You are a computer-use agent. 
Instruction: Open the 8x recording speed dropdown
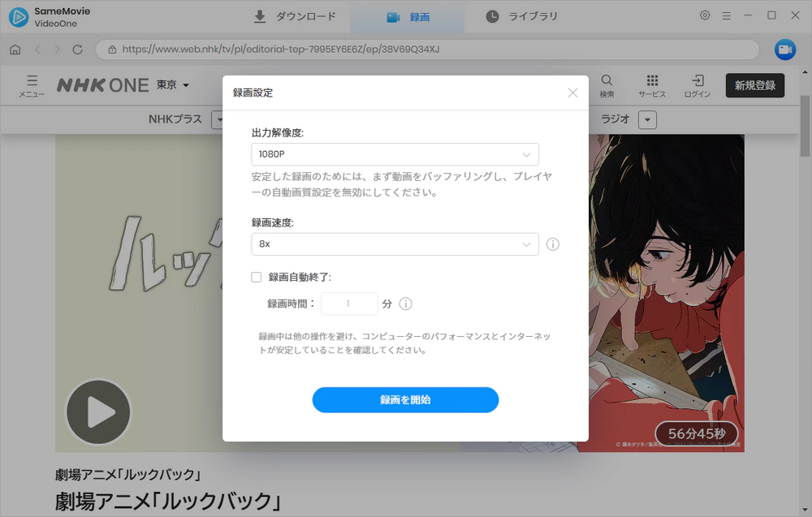(395, 243)
